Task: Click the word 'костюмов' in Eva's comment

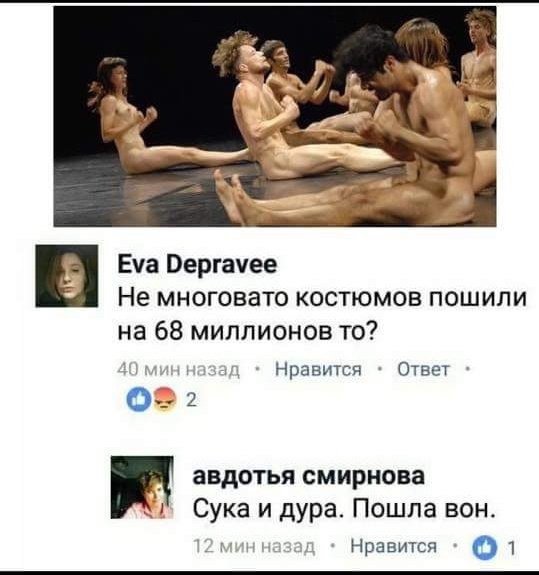Action: [358, 298]
